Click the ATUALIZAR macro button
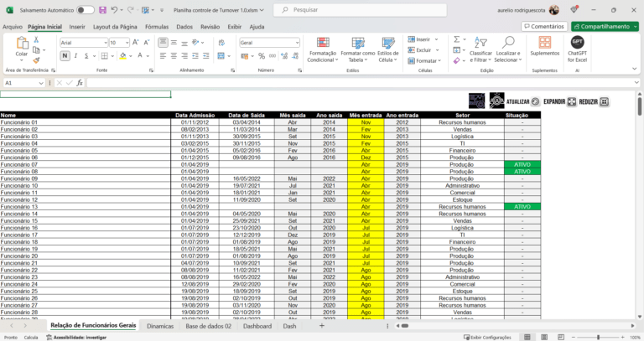Image resolution: width=644 pixels, height=341 pixels. [522, 101]
